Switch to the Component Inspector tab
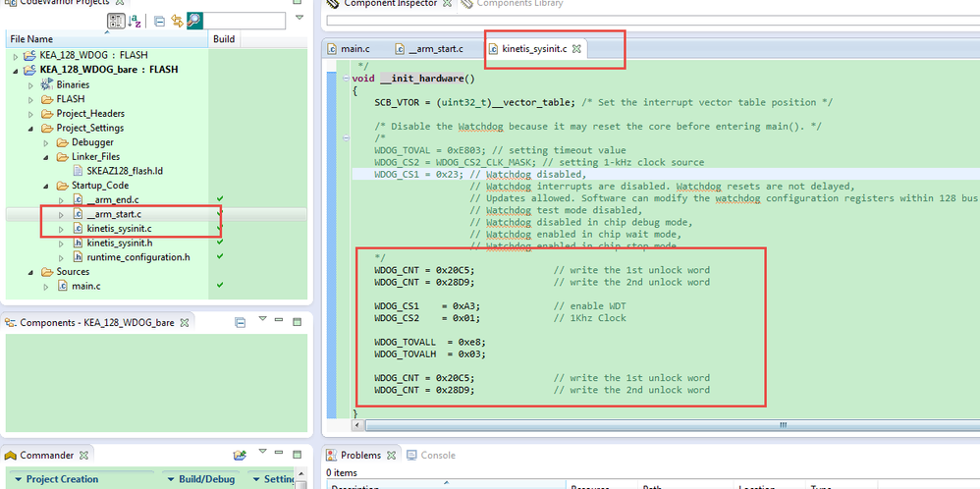The width and height of the screenshot is (980, 489). pos(390,4)
